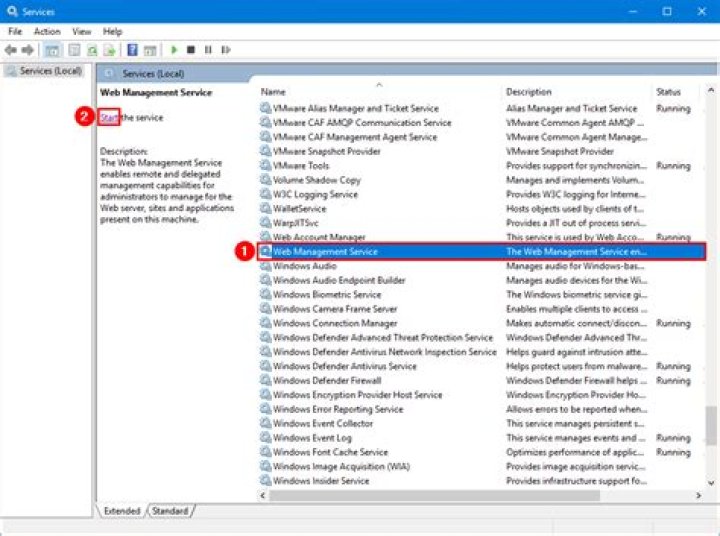Select Windows Image Acquisition (WIA)
720x536 pixels.
(x=341, y=466)
